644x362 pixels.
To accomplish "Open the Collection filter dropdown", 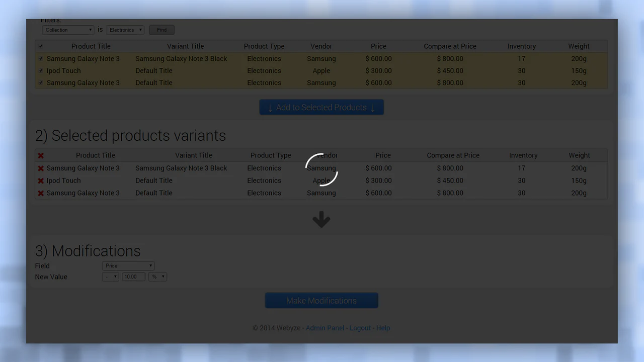I will click(68, 30).
